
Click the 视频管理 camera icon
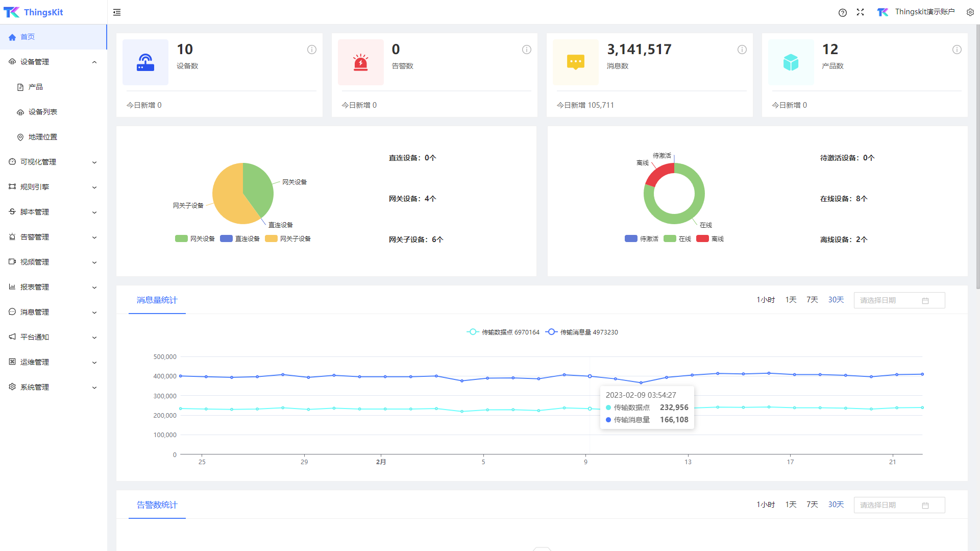(x=12, y=262)
